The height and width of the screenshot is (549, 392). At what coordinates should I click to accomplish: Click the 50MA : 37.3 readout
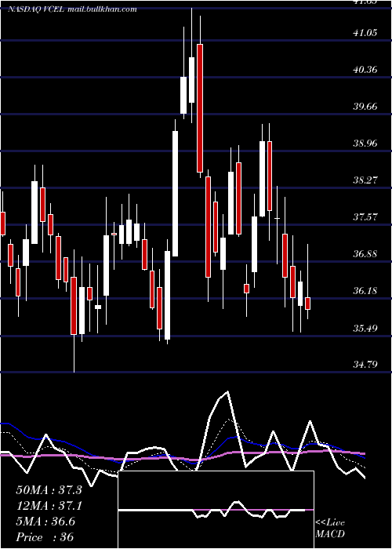(49, 490)
